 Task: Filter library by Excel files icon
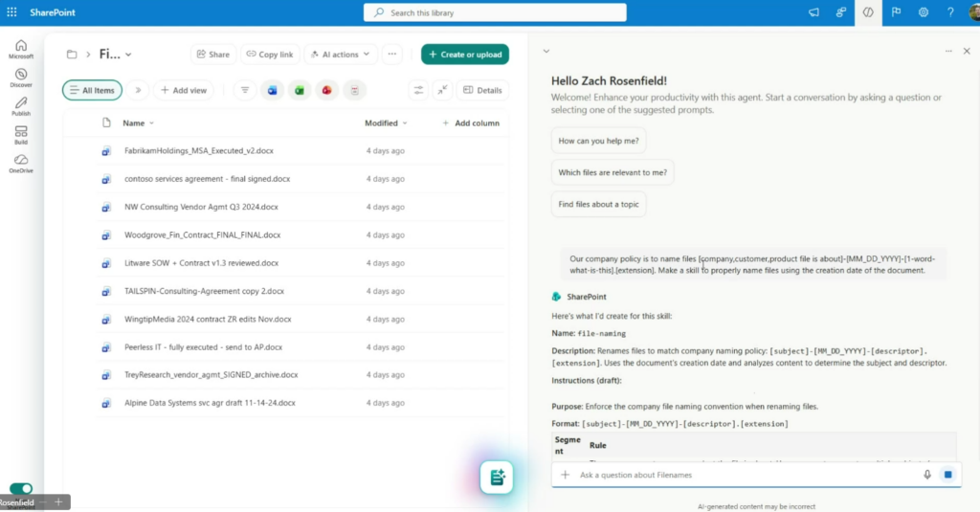300,90
